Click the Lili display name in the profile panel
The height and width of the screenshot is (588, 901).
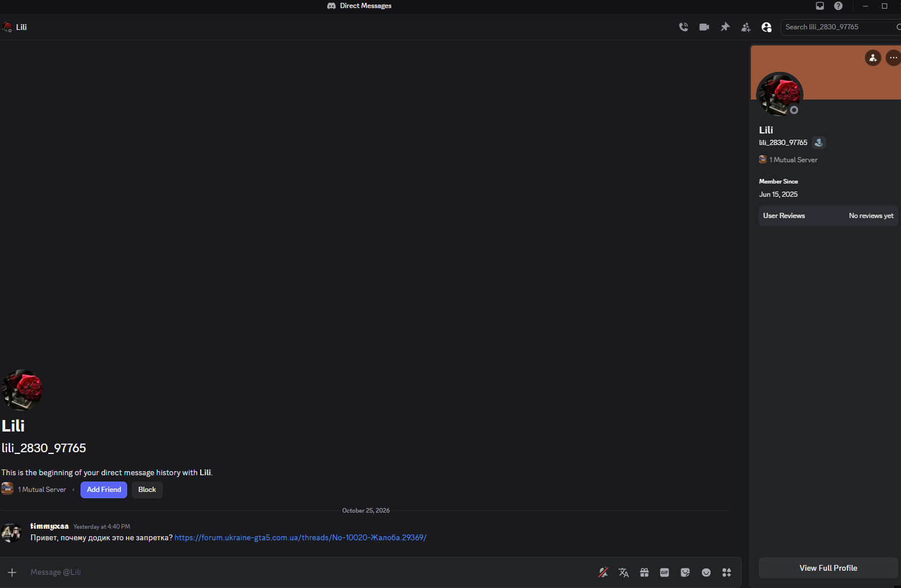pos(766,130)
